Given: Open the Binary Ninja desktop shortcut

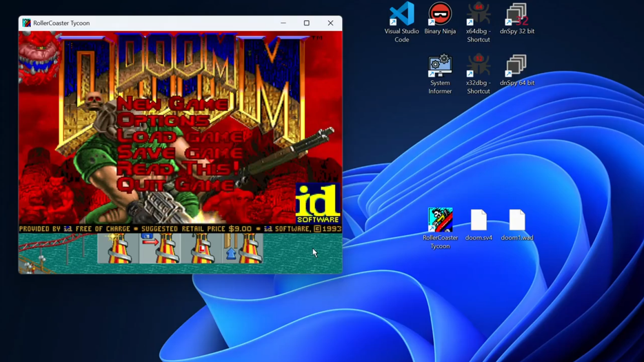Looking at the screenshot, I should click(x=440, y=19).
